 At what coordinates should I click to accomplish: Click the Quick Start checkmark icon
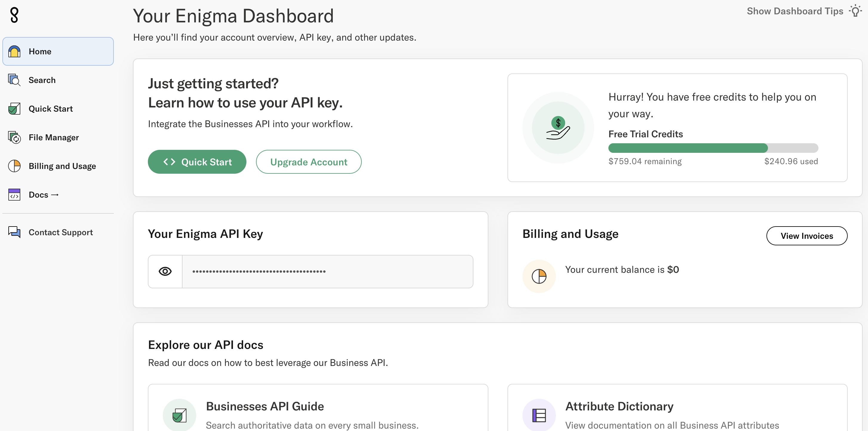(14, 108)
